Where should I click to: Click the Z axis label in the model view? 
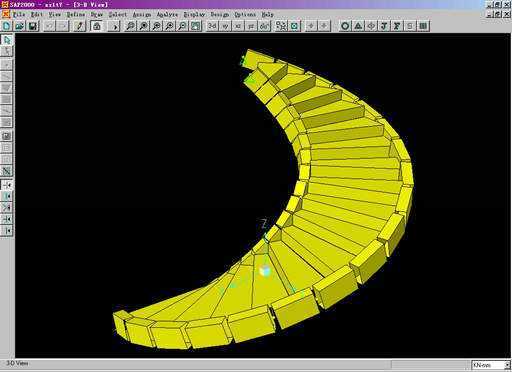point(264,224)
